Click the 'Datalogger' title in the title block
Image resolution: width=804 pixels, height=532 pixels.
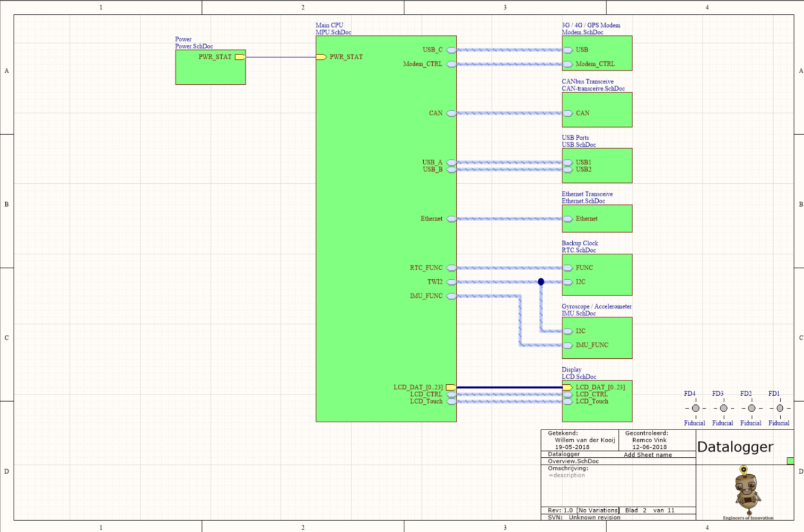(x=735, y=447)
